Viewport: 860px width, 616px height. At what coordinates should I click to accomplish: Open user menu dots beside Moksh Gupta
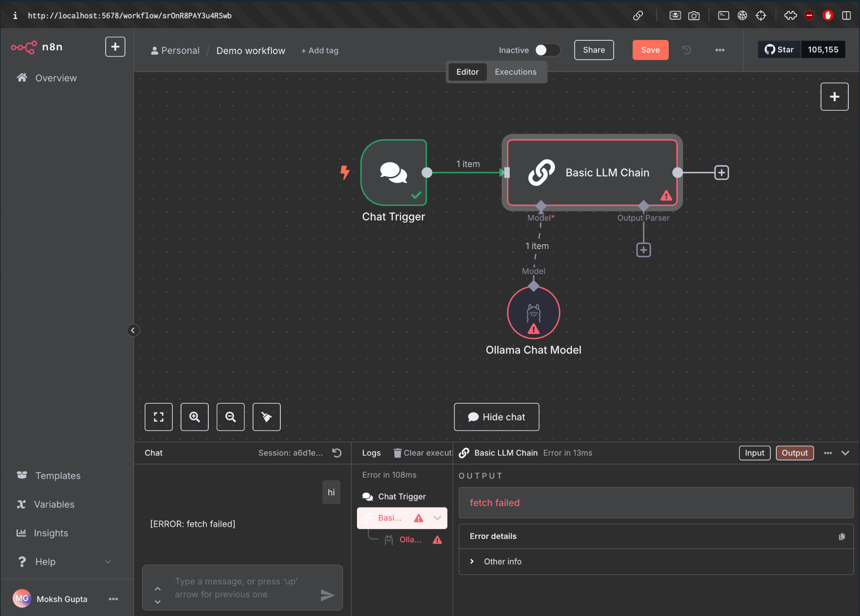[x=113, y=599]
